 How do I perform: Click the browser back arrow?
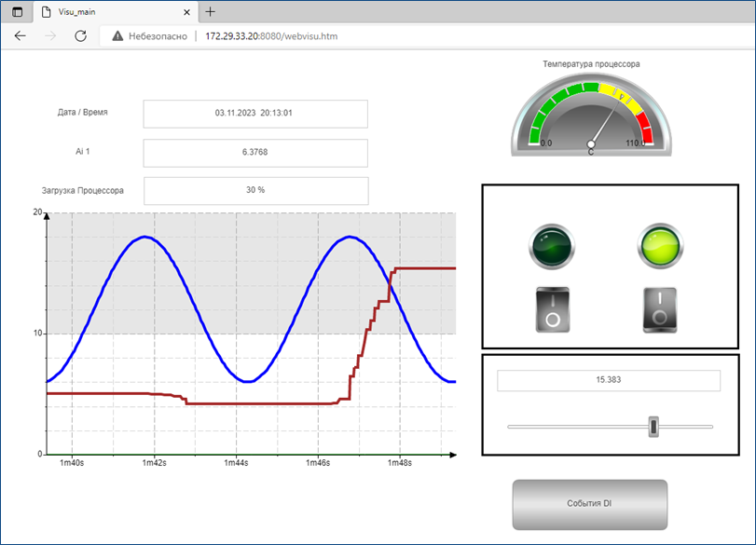[21, 35]
